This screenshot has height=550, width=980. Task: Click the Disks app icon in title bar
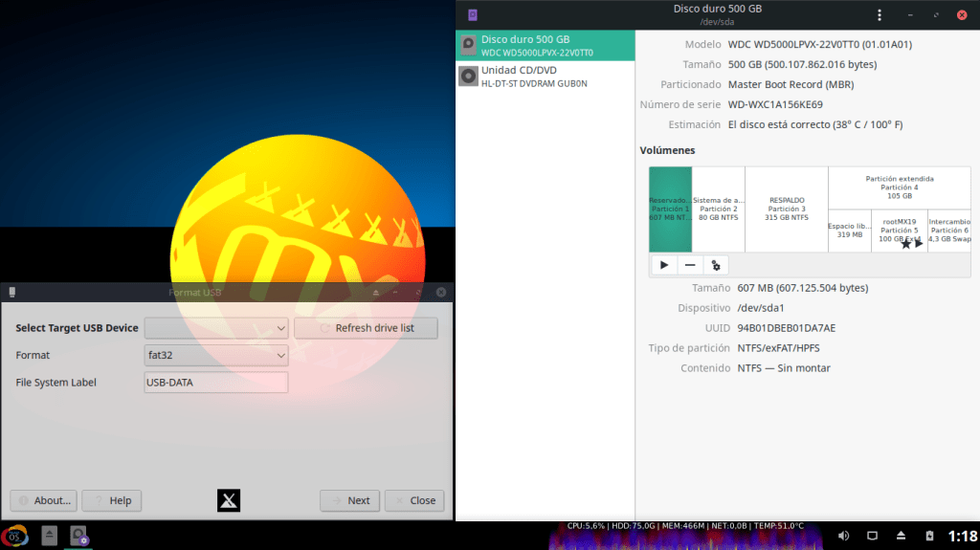(x=472, y=14)
